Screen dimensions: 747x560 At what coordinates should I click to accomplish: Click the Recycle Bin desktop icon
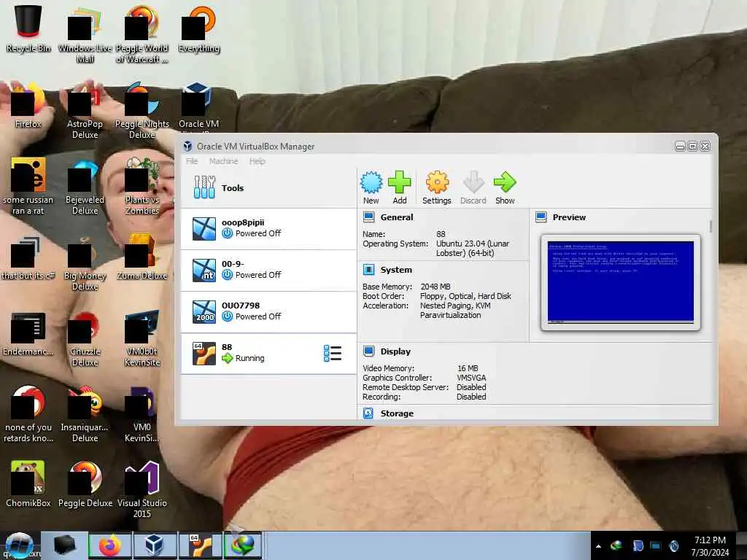pyautogui.click(x=28, y=28)
